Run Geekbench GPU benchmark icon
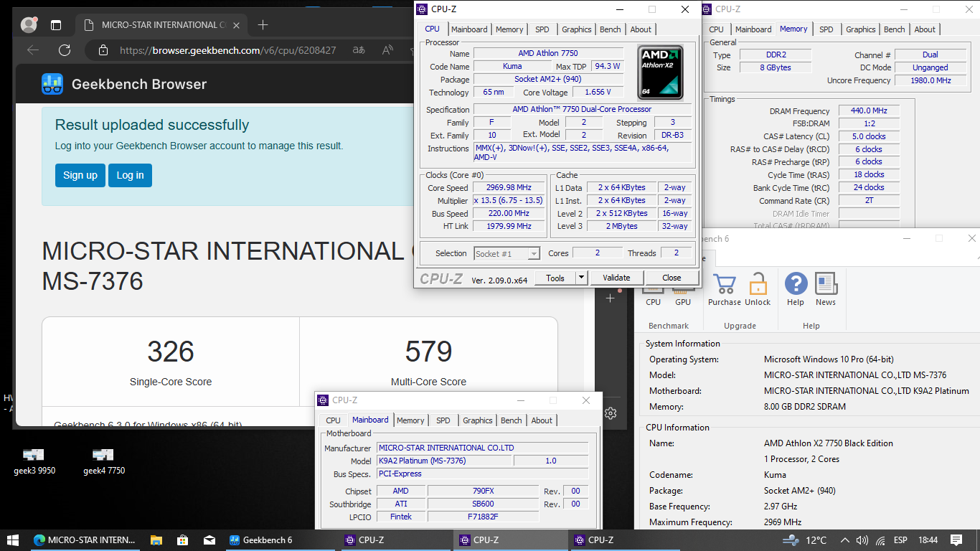This screenshot has width=980, height=551. [683, 289]
